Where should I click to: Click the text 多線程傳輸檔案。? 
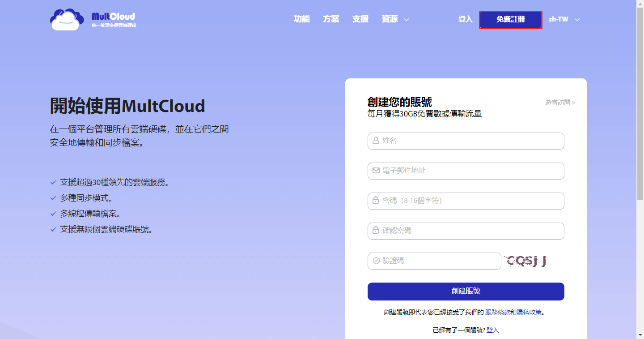[x=92, y=214]
